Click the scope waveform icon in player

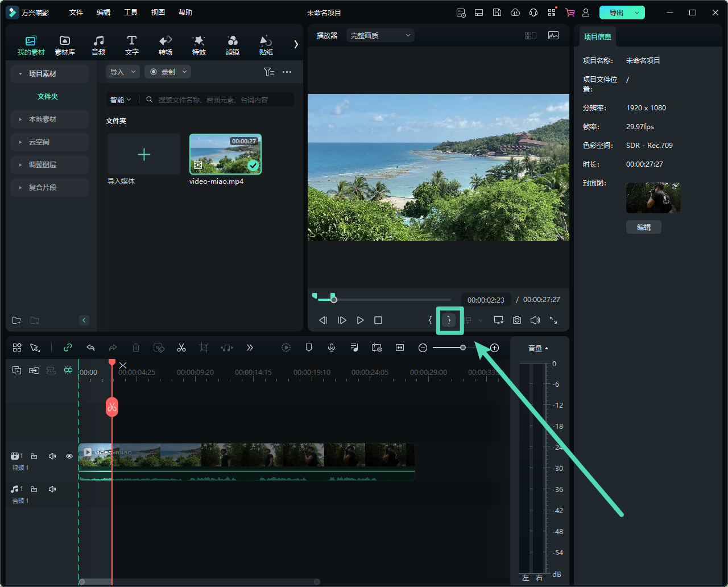tap(553, 35)
